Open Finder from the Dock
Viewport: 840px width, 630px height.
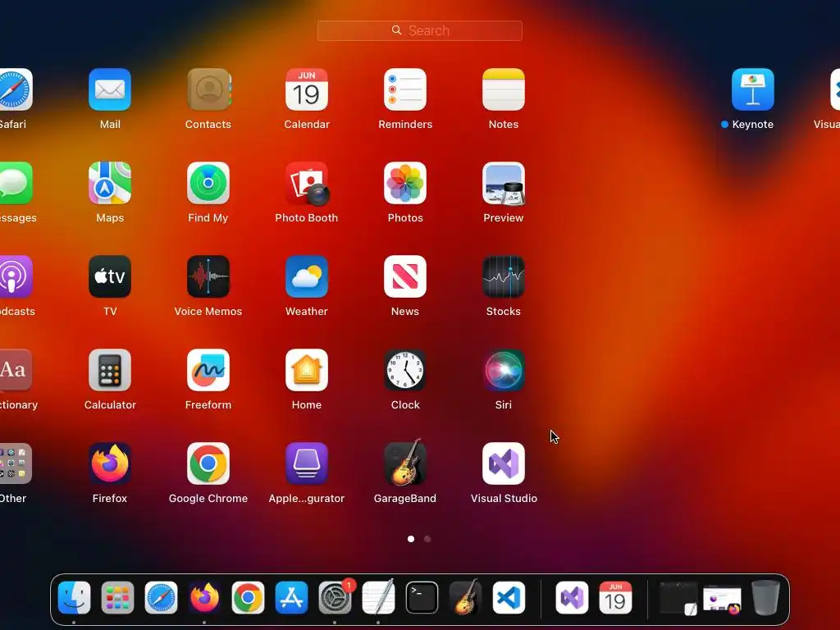[x=74, y=597]
